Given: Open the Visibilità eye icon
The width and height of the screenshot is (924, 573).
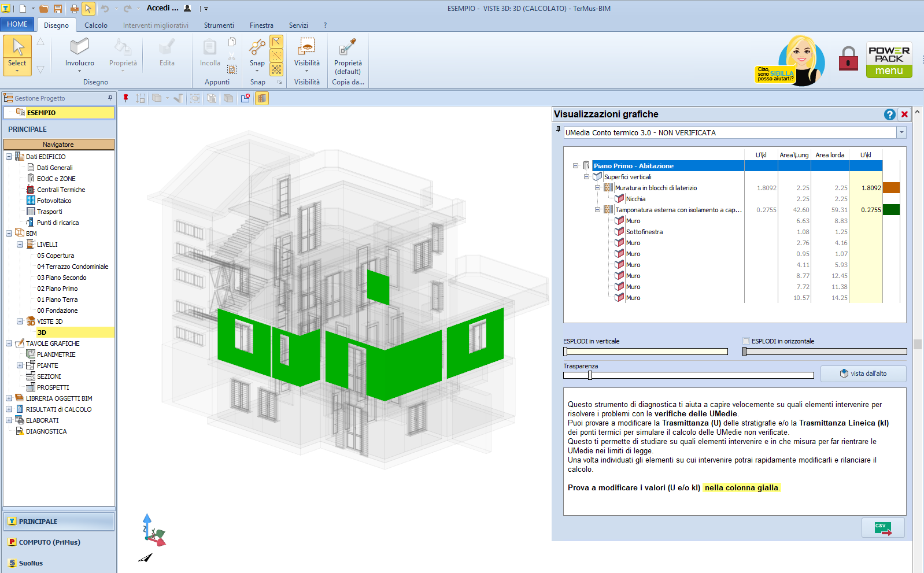Looking at the screenshot, I should coord(306,47).
